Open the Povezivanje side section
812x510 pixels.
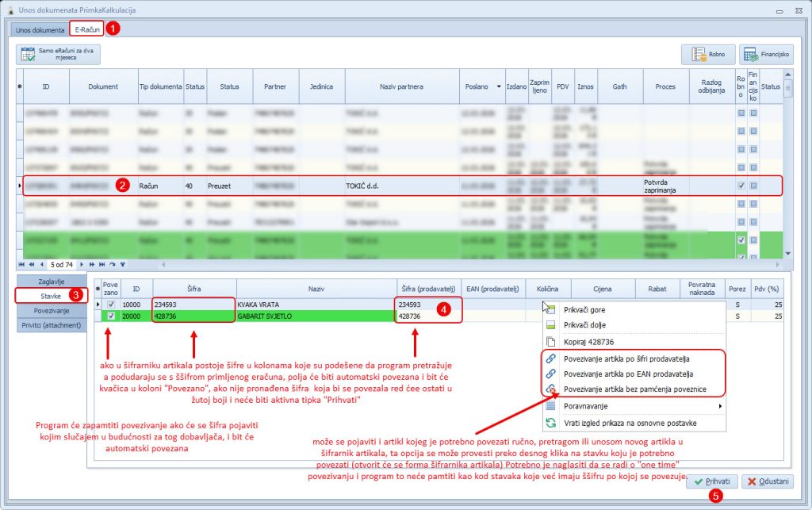click(51, 311)
